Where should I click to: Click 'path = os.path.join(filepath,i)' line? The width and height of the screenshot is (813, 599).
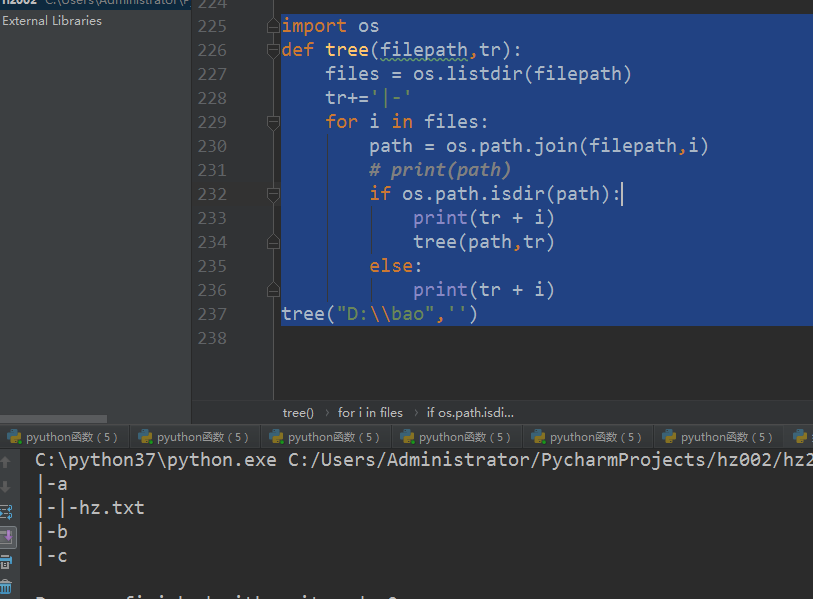pos(539,146)
